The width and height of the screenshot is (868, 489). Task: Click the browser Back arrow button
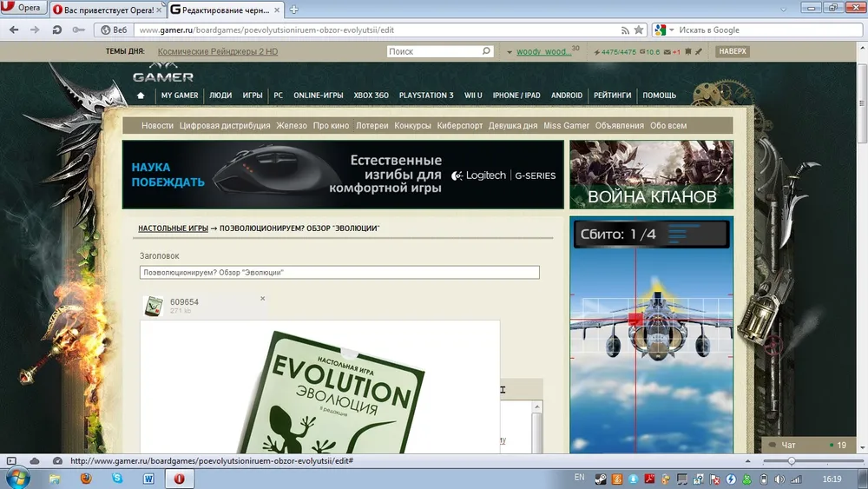(x=13, y=30)
